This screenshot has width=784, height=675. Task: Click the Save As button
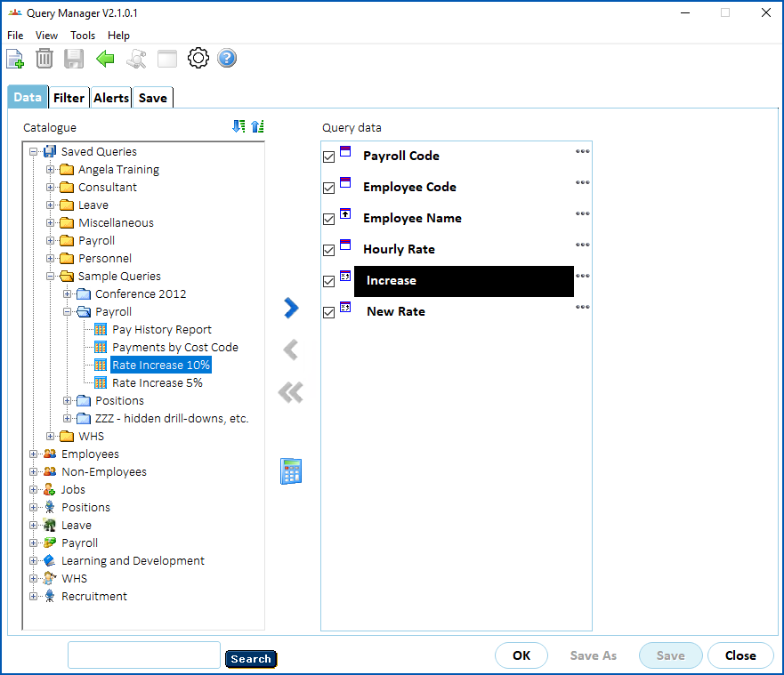coord(594,655)
